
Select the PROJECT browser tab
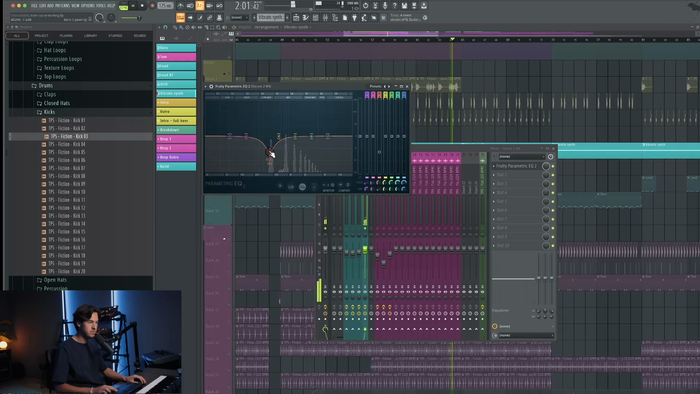tap(42, 35)
